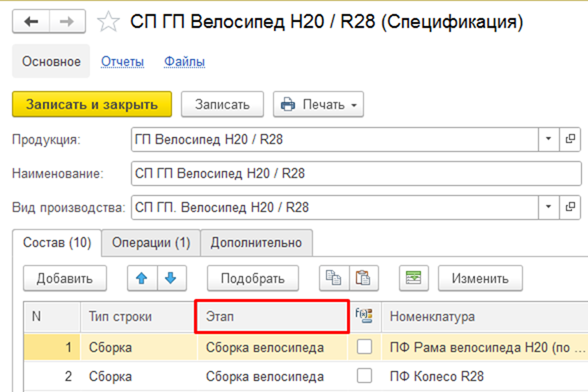This screenshot has width=588, height=392.
Task: Switch to the Дополнительно tab
Action: tap(256, 243)
